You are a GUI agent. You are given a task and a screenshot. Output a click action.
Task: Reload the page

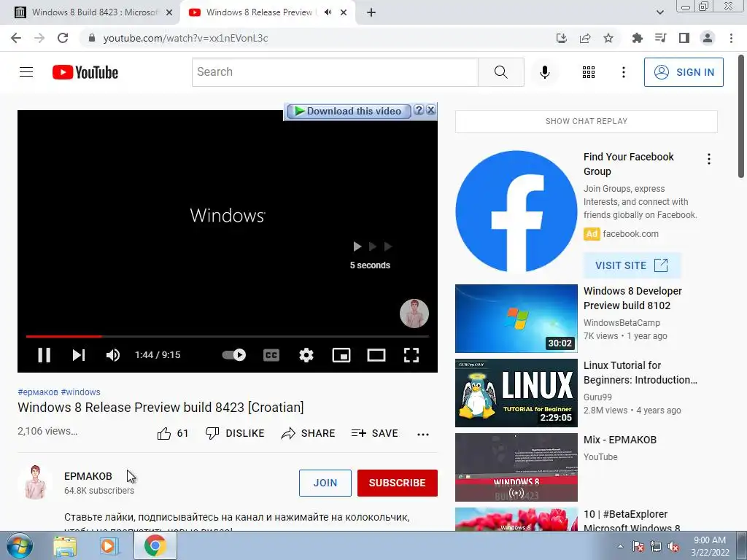pyautogui.click(x=63, y=38)
